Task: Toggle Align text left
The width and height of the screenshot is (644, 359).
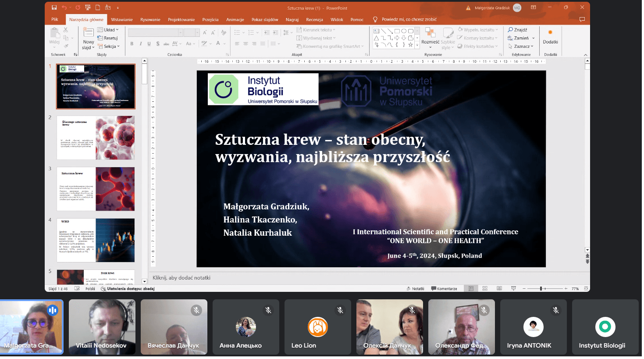Action: (237, 44)
